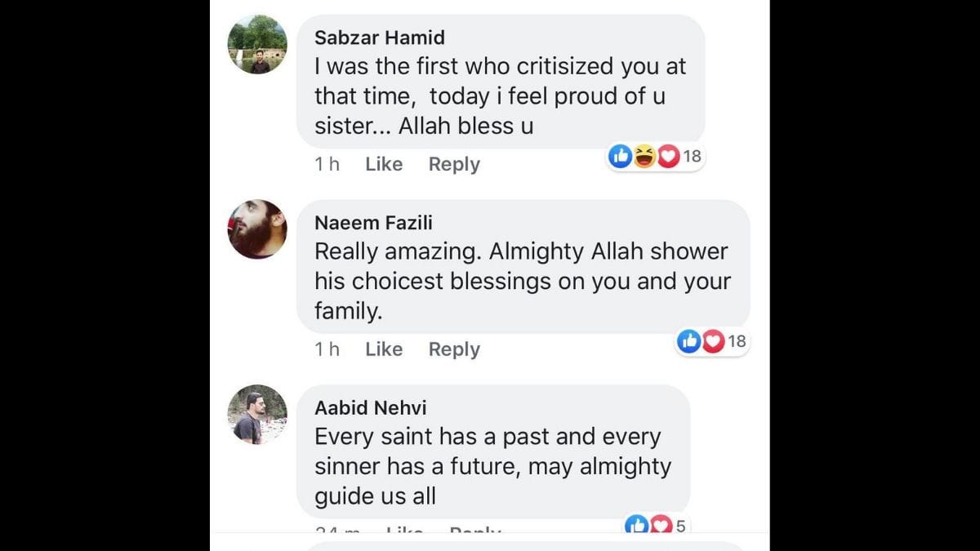Click the 1 h timestamp under Naeem Fazili's comment
The height and width of the screenshot is (551, 980).
(x=327, y=349)
